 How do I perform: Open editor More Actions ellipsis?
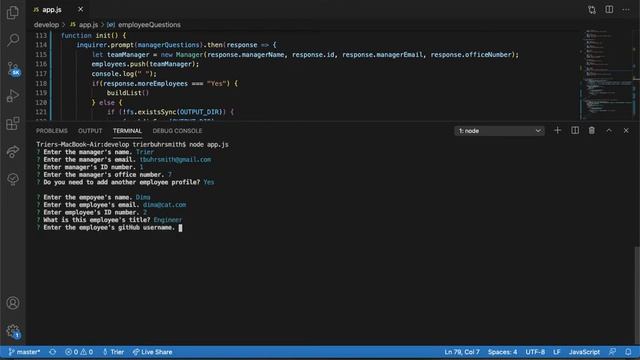coord(626,9)
